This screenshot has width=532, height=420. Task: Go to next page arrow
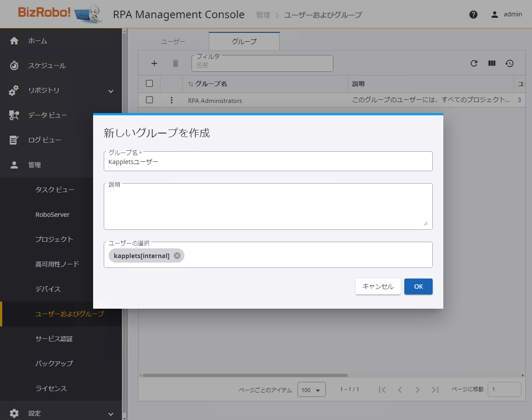[x=418, y=390]
